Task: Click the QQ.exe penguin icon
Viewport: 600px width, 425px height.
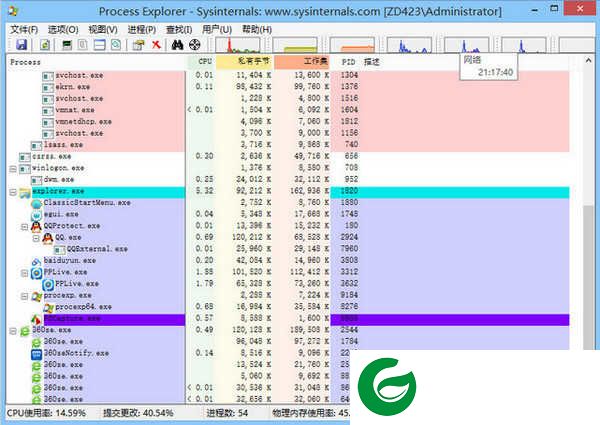Action: pyautogui.click(x=48, y=238)
